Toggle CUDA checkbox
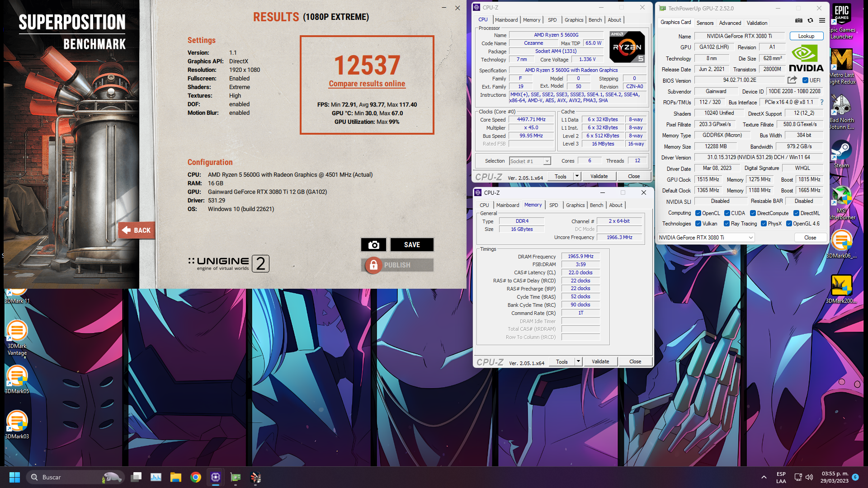The height and width of the screenshot is (488, 868). click(x=727, y=213)
